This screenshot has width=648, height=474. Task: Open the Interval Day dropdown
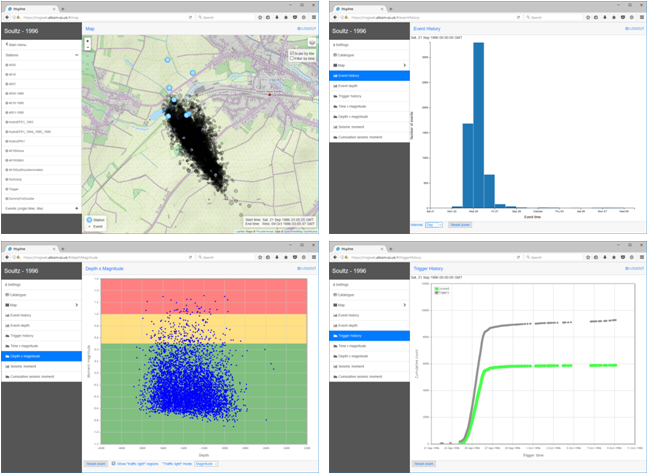(x=434, y=225)
